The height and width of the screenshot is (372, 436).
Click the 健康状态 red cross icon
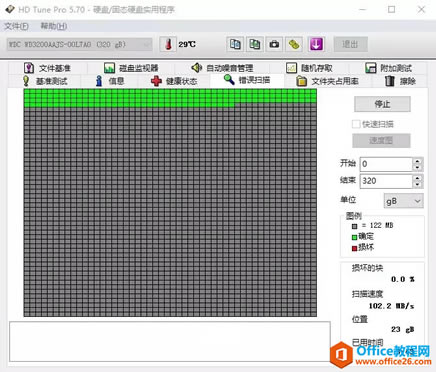pyautogui.click(x=156, y=81)
